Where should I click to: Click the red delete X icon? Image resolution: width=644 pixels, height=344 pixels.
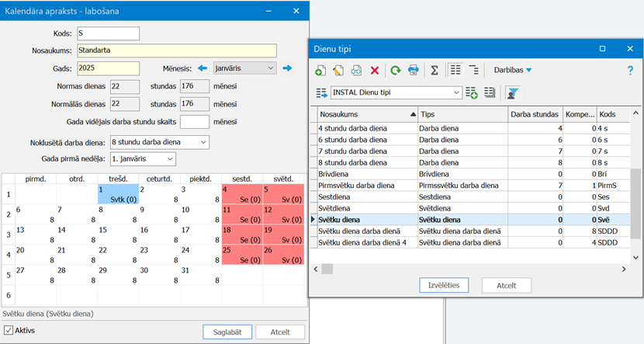pos(375,70)
